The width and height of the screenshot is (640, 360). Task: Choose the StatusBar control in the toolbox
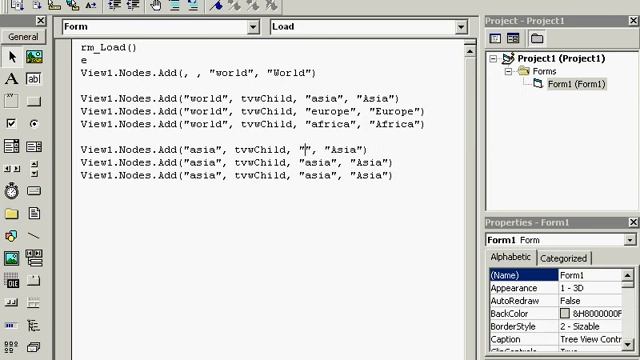(x=34, y=302)
